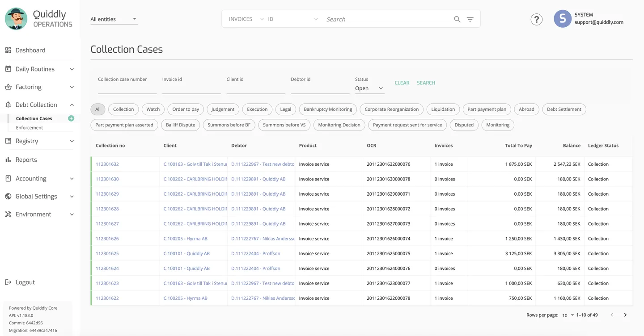644x336 pixels.
Task: Click the Collection case number field
Action: (x=127, y=88)
